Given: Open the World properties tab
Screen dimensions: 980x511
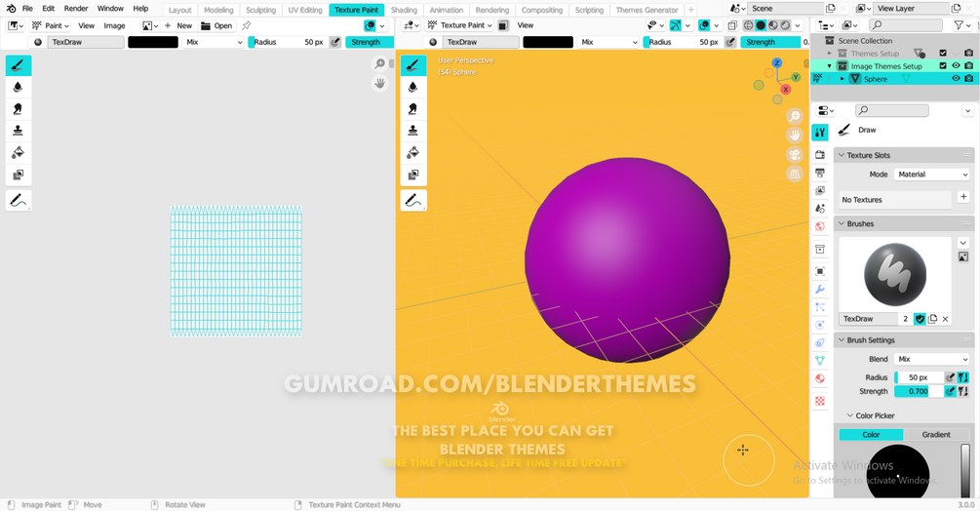Looking at the screenshot, I should point(820,226).
